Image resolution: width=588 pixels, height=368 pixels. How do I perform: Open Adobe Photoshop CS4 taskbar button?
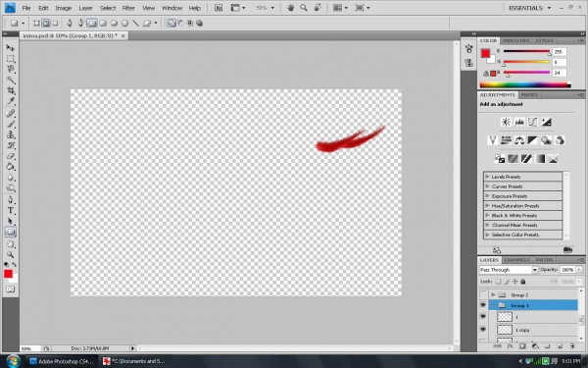click(62, 361)
